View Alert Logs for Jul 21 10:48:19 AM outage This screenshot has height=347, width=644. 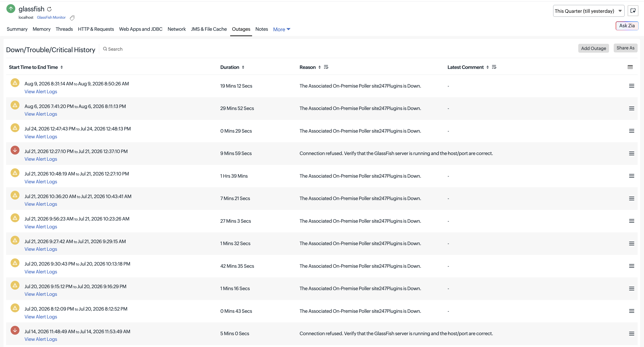point(41,182)
